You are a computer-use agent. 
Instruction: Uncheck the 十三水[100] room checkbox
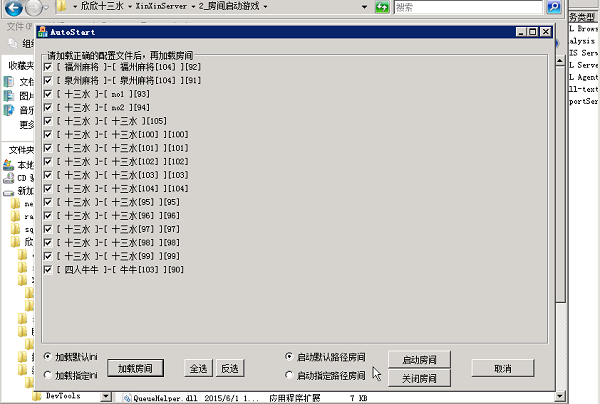coord(47,134)
